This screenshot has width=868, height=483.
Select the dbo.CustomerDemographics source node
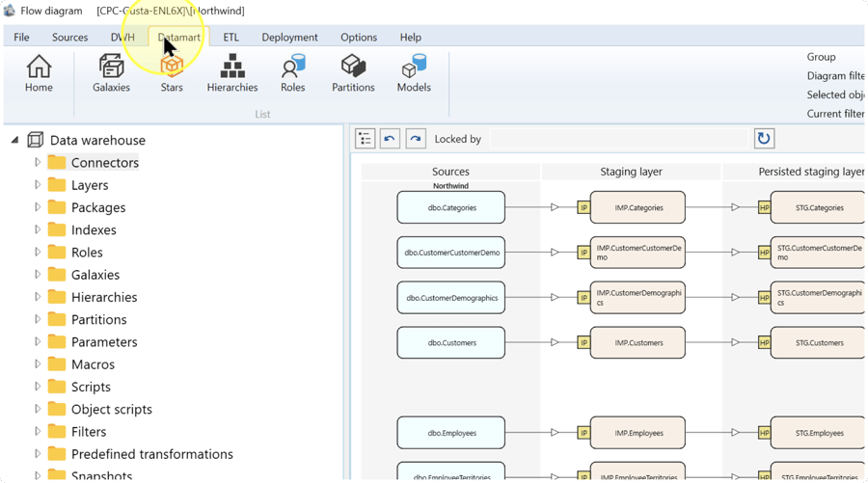click(x=451, y=298)
